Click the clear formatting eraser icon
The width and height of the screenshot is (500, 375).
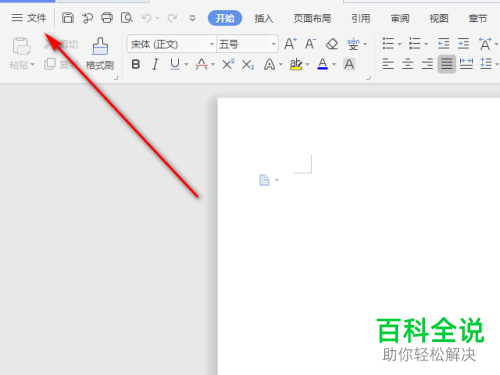click(x=332, y=44)
